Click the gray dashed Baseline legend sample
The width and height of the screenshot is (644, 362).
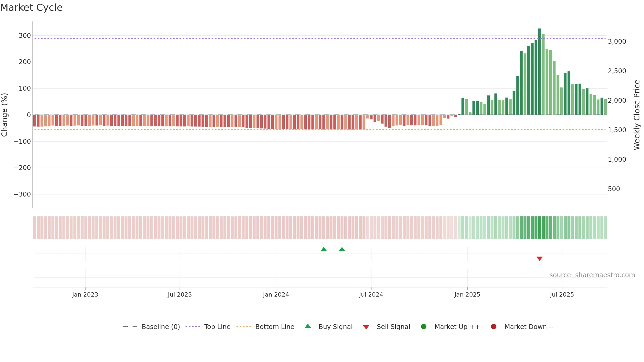click(130, 327)
